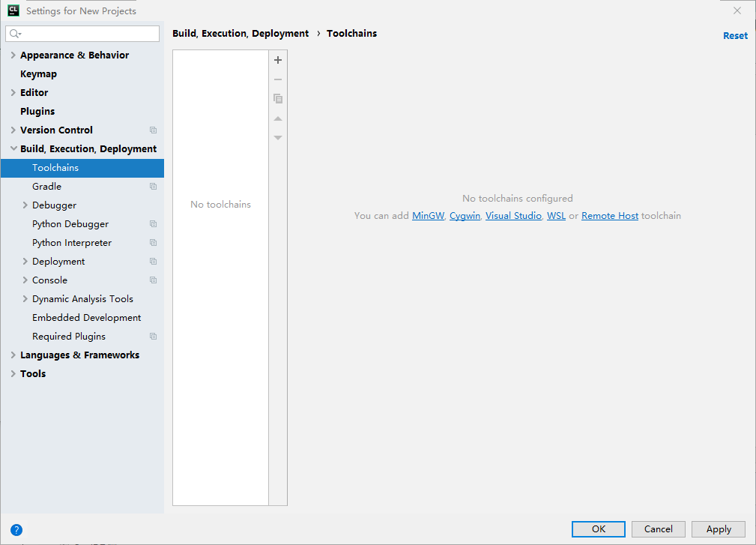Click the search magnifier icon
756x545 pixels.
point(15,34)
